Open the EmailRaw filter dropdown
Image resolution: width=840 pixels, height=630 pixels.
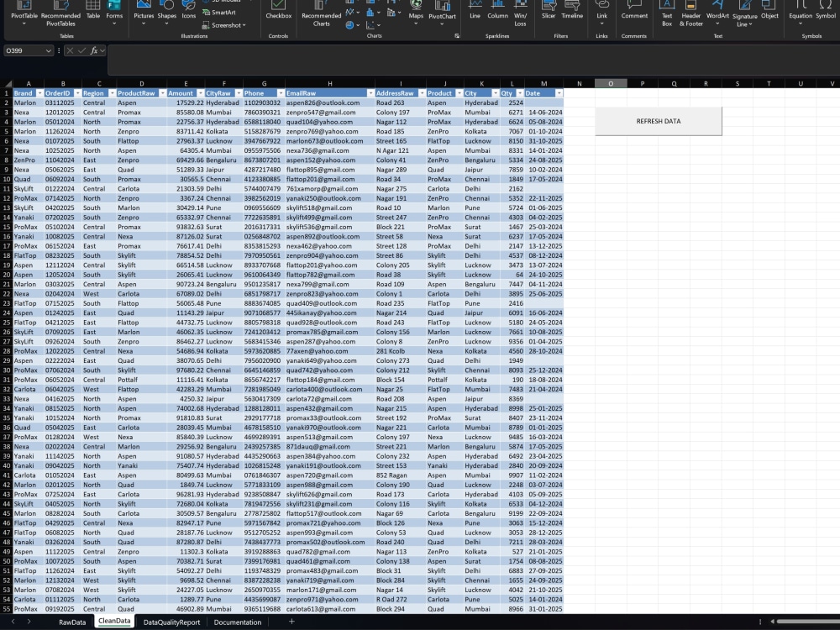[x=370, y=93]
